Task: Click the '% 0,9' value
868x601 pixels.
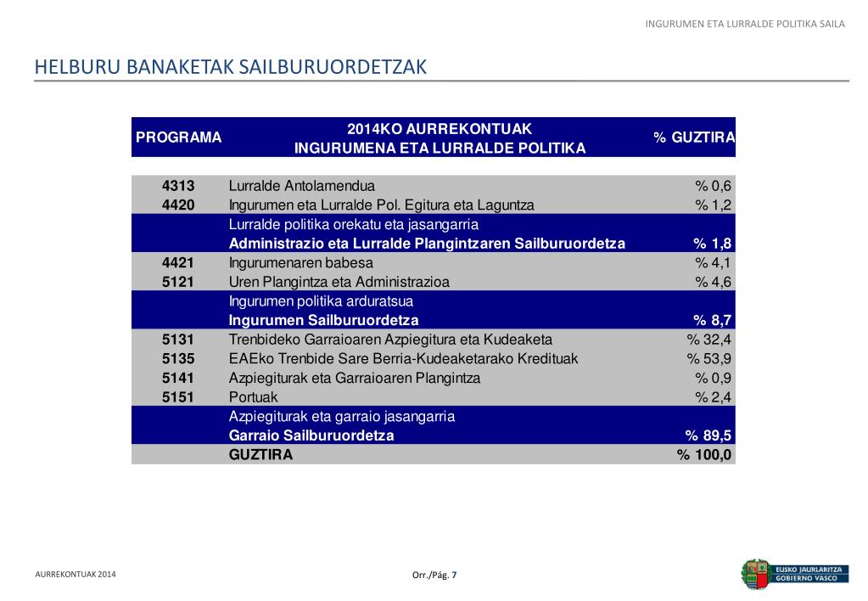Action: pyautogui.click(x=713, y=379)
